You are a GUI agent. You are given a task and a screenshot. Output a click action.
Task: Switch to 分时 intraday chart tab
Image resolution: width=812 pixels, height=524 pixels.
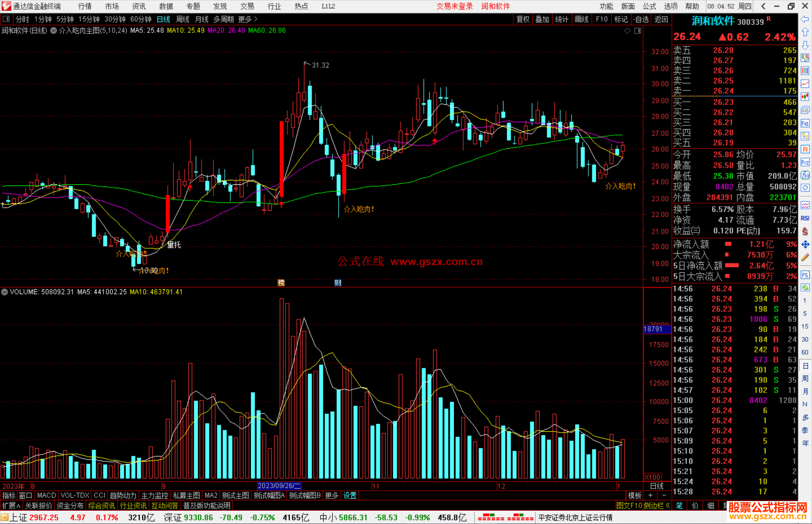pos(23,19)
